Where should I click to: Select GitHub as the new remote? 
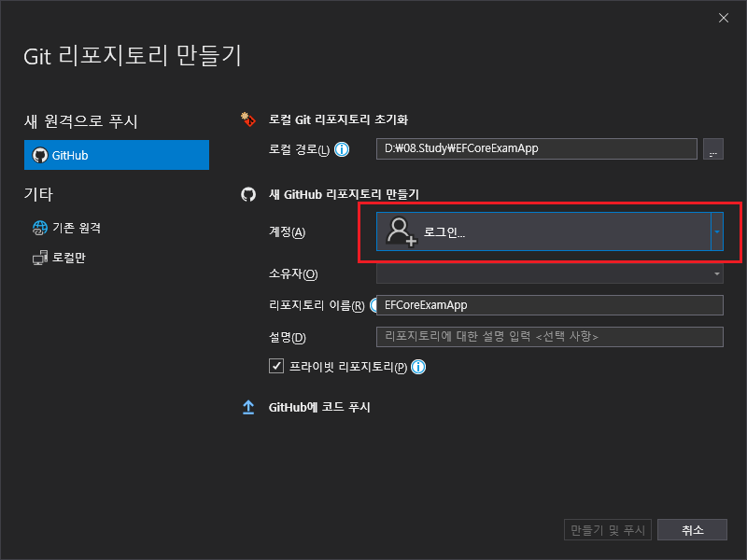[116, 155]
